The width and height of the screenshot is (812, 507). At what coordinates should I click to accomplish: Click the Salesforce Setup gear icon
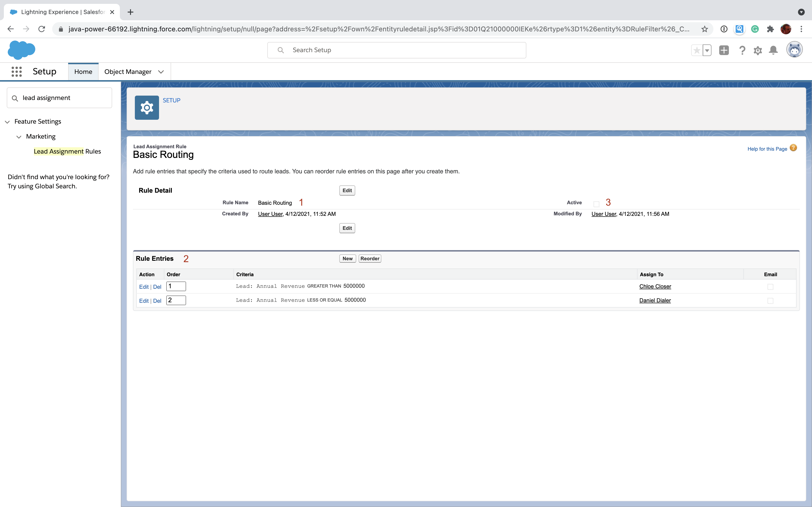(758, 50)
